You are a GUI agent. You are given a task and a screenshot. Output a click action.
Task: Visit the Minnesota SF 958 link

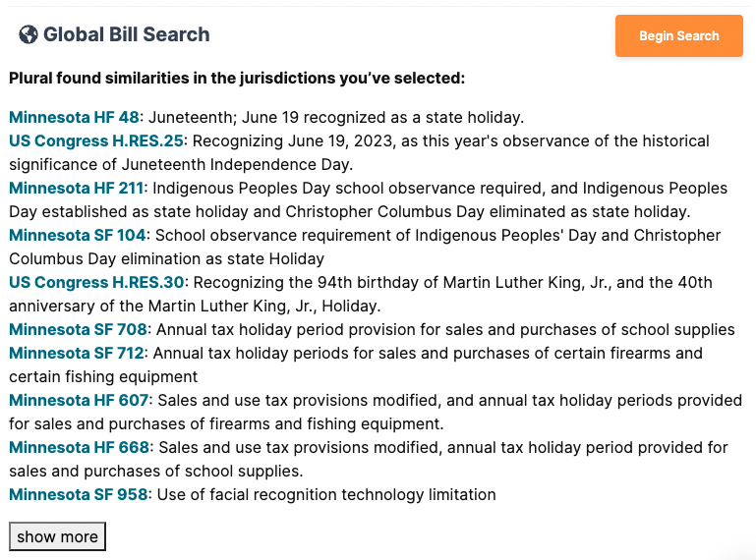pyautogui.click(x=78, y=494)
